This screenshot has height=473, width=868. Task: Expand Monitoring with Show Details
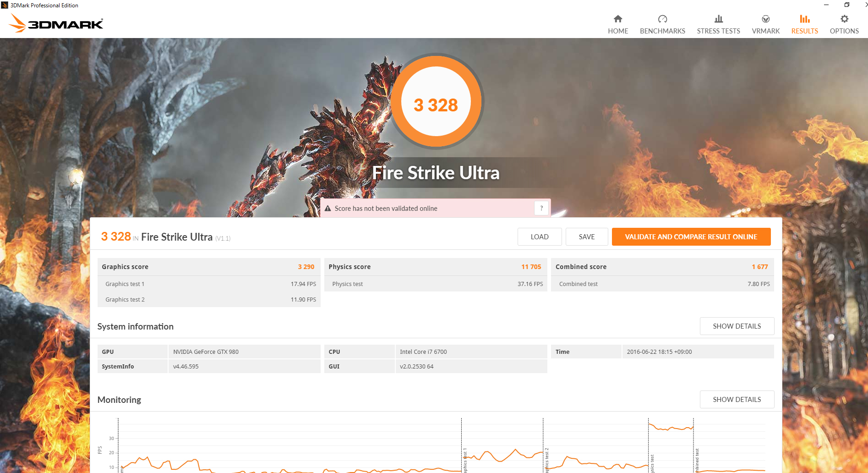coord(737,400)
